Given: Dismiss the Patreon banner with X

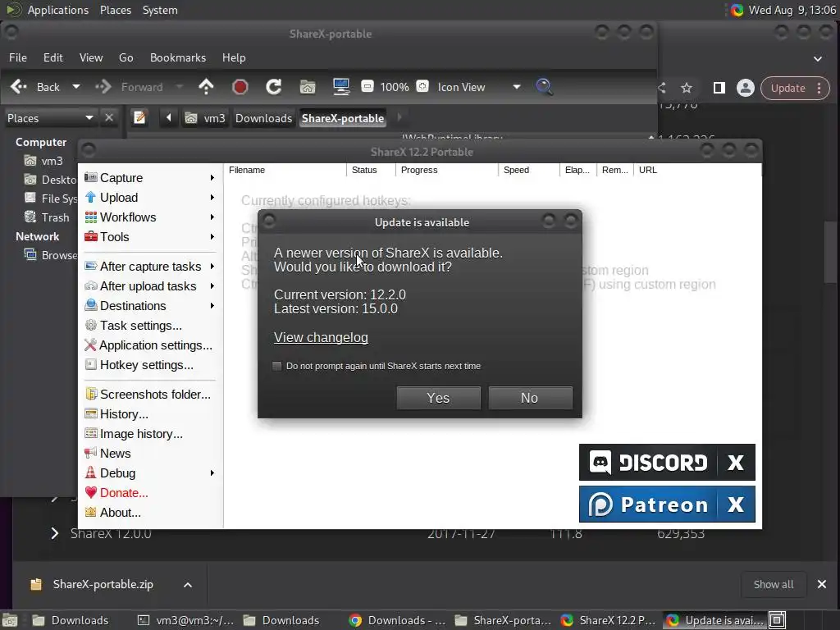Looking at the screenshot, I should point(736,504).
